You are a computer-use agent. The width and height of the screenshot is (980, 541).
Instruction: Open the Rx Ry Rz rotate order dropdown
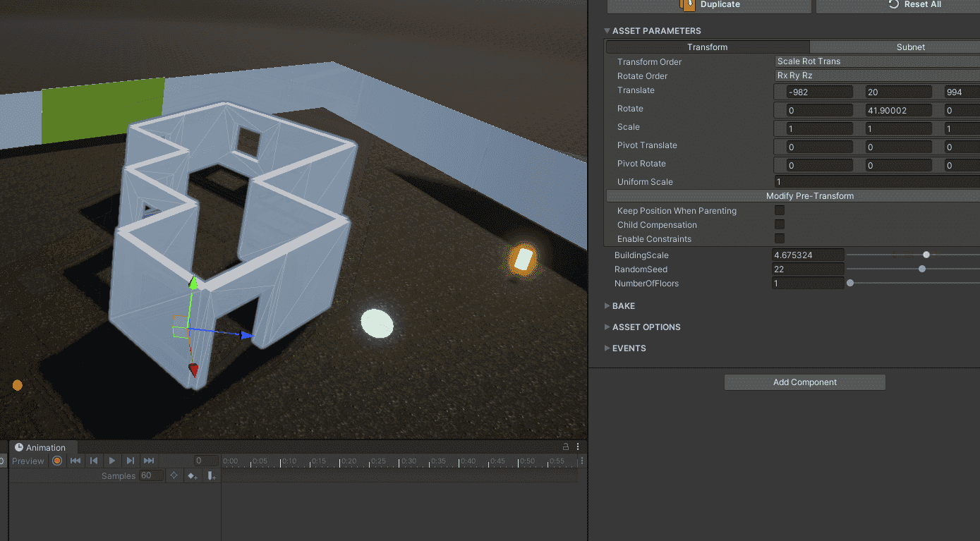(876, 75)
